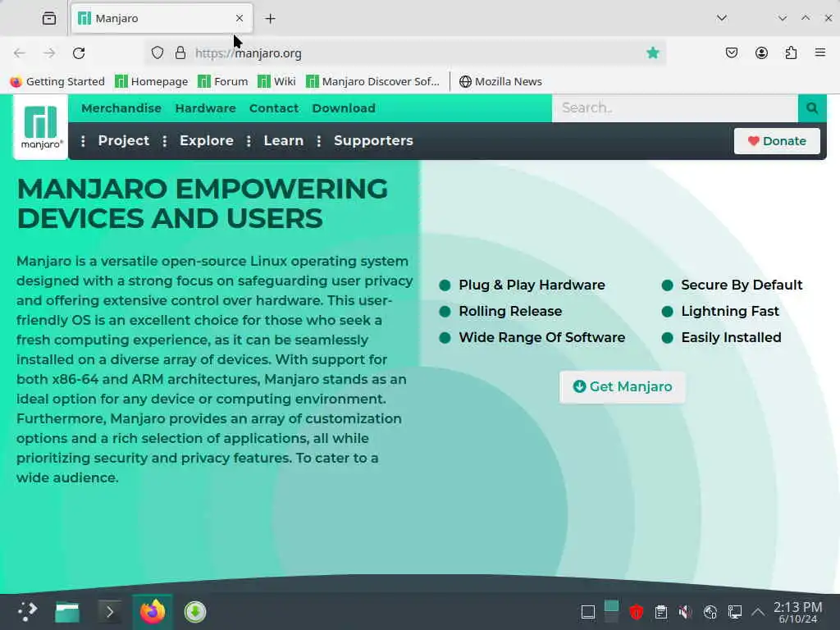Open the red shield tray icon
This screenshot has height=630, width=840.
tap(636, 612)
